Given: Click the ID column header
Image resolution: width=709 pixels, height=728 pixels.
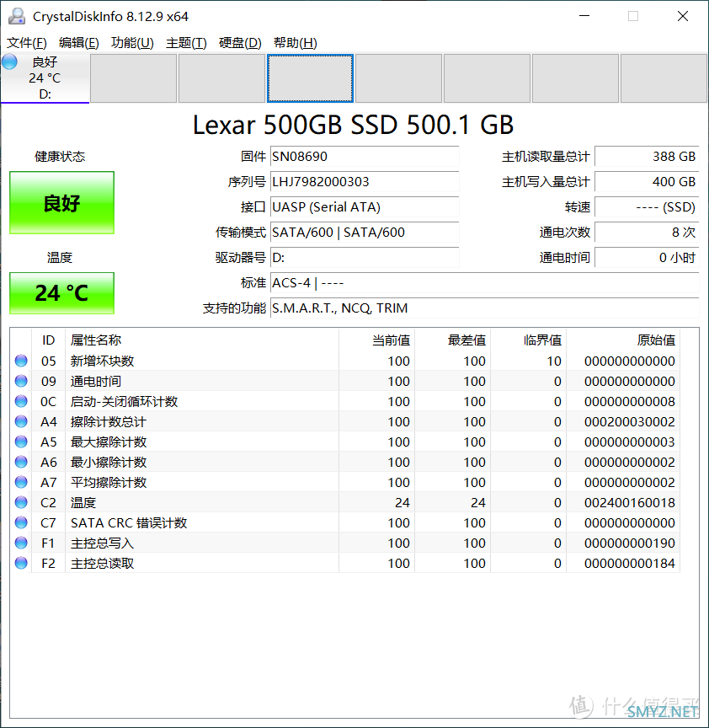Looking at the screenshot, I should pos(48,340).
